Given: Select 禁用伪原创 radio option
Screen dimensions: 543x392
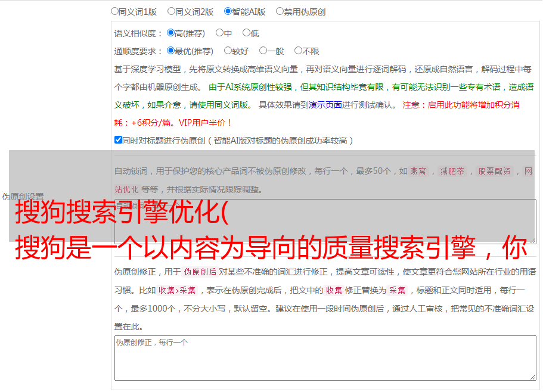Looking at the screenshot, I should (280, 11).
